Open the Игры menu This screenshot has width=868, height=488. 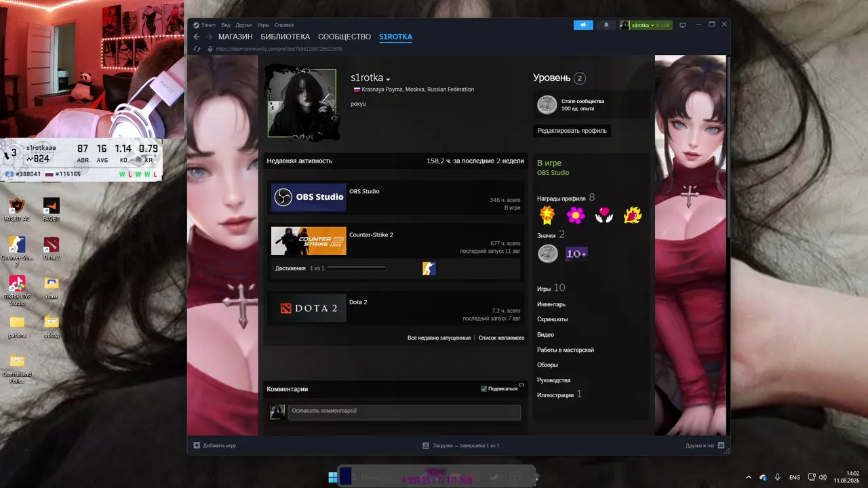[263, 25]
